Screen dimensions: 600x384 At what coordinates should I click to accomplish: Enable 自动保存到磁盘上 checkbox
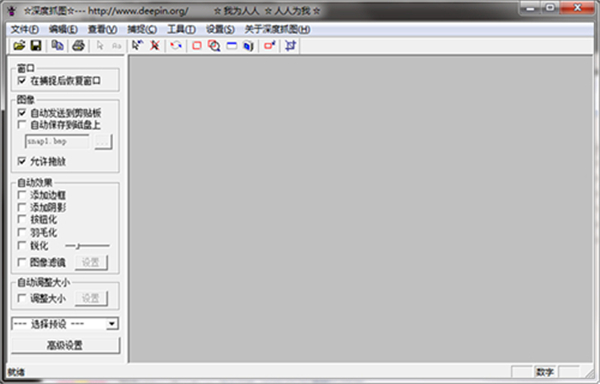pyautogui.click(x=22, y=125)
